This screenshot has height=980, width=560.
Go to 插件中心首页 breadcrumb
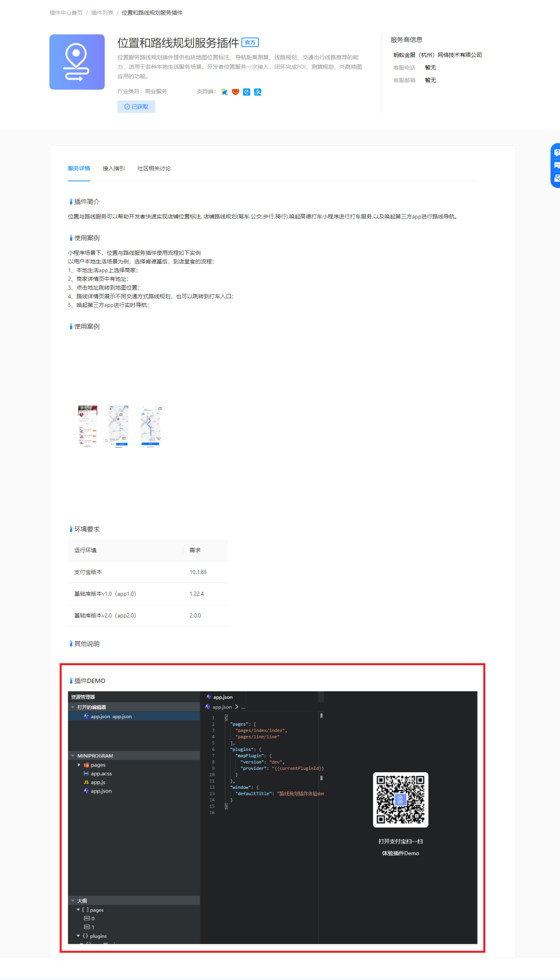click(66, 13)
